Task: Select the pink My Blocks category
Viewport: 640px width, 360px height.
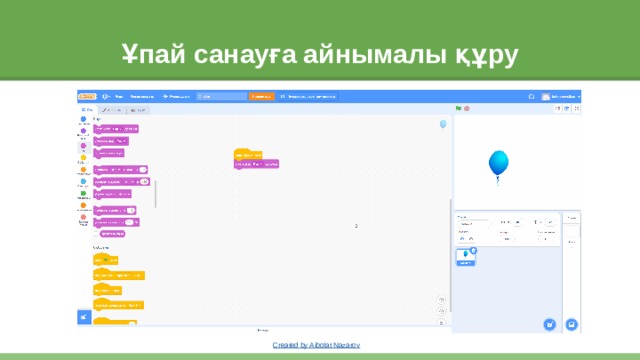Action: [83, 220]
